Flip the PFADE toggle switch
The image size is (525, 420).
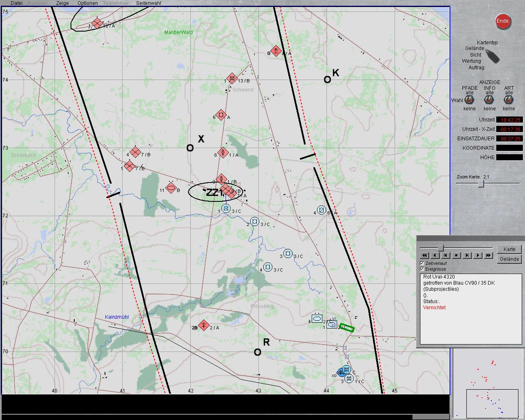(470, 100)
